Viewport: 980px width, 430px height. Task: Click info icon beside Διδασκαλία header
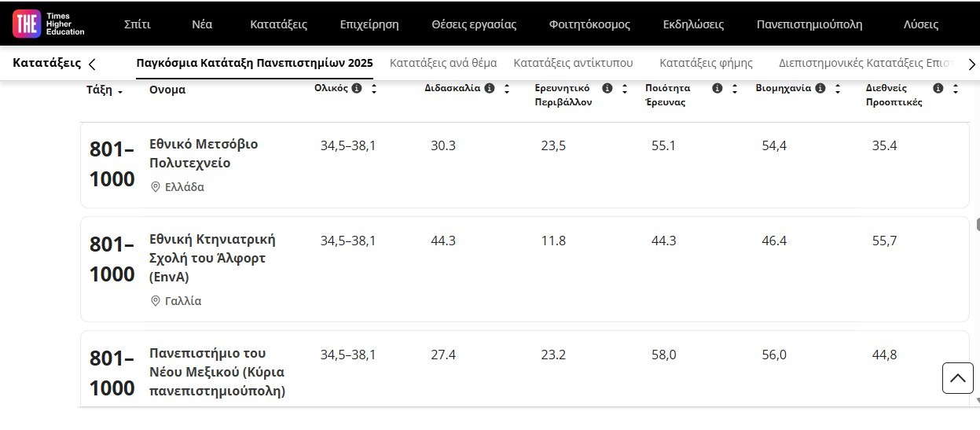pos(490,89)
